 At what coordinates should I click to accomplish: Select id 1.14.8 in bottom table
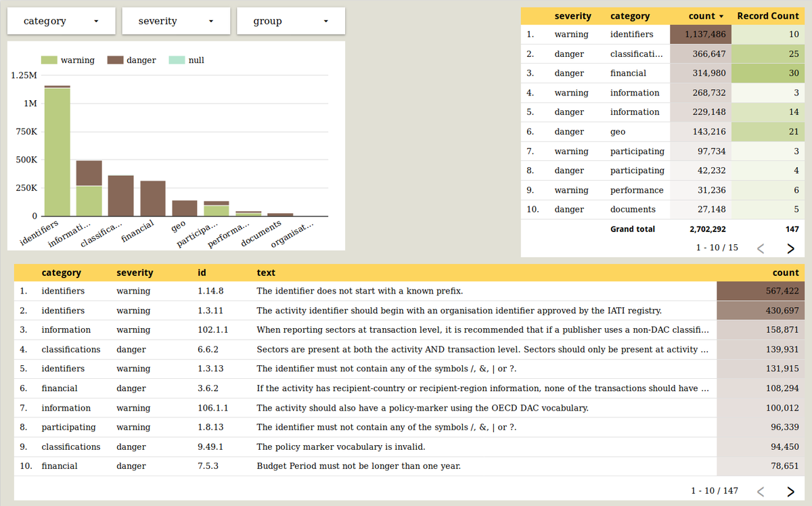click(x=210, y=292)
